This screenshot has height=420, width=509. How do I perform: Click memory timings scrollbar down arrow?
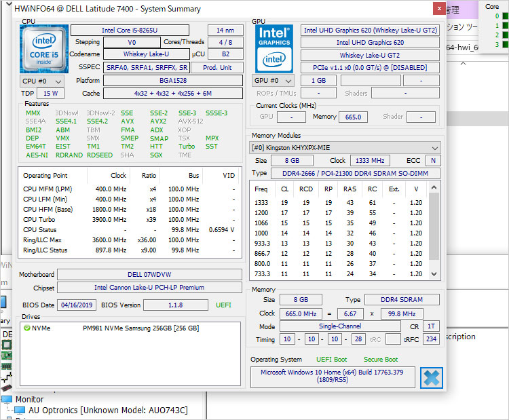pos(434,274)
